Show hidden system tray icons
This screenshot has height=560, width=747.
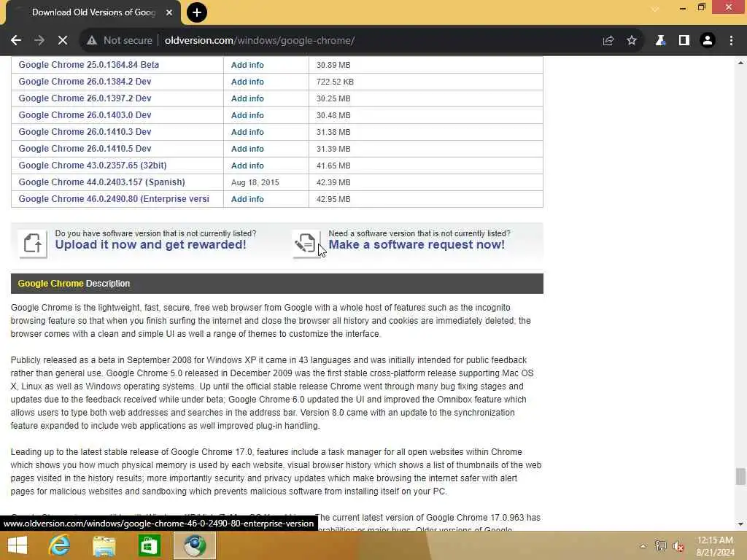[643, 546]
